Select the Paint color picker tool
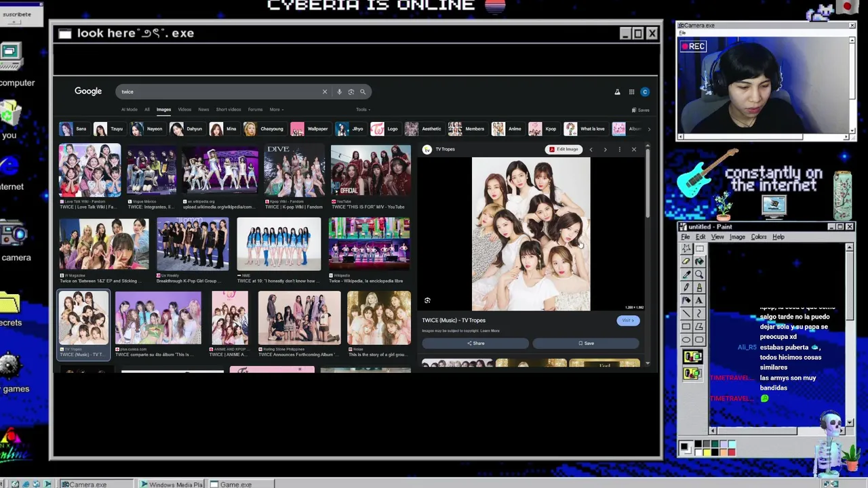 coord(686,274)
